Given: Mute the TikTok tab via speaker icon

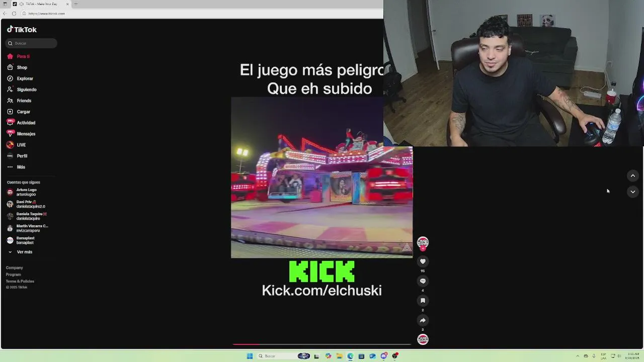Looking at the screenshot, I should click(21, 4).
